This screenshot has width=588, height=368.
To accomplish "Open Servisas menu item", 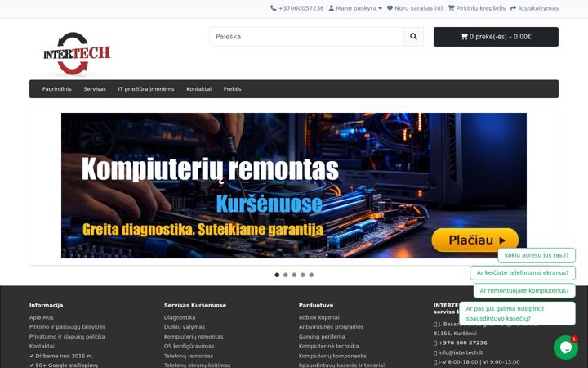I will tap(95, 89).
